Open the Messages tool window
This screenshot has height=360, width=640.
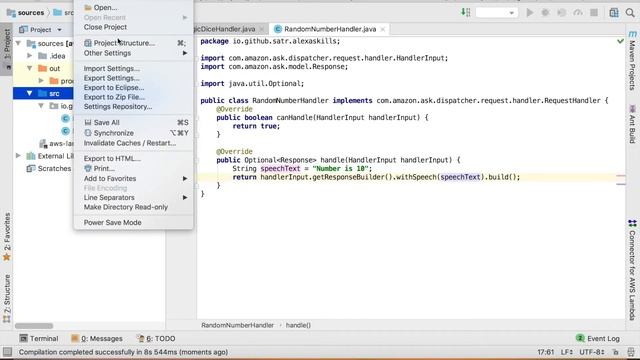click(x=97, y=338)
